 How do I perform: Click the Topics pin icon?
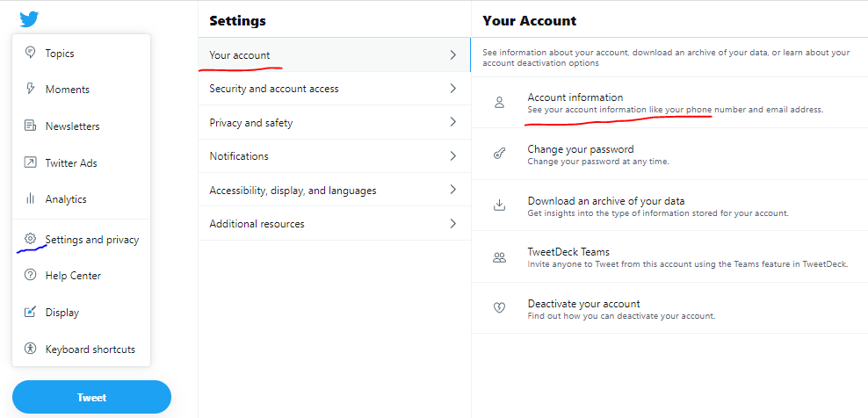[x=30, y=53]
